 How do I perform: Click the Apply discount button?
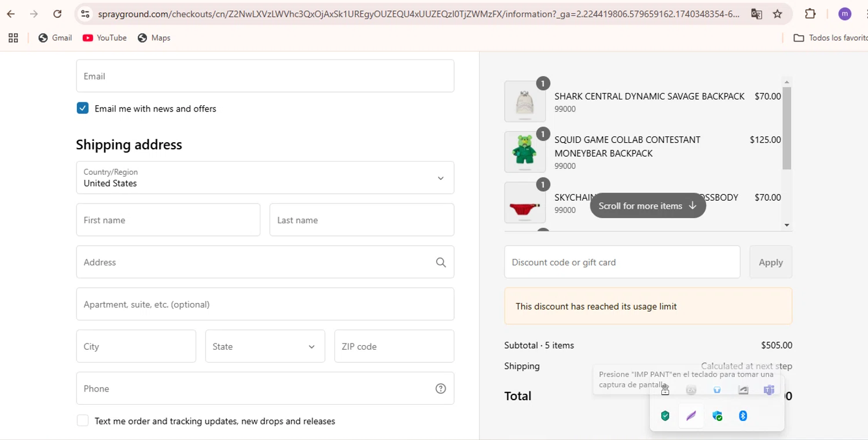coord(771,262)
